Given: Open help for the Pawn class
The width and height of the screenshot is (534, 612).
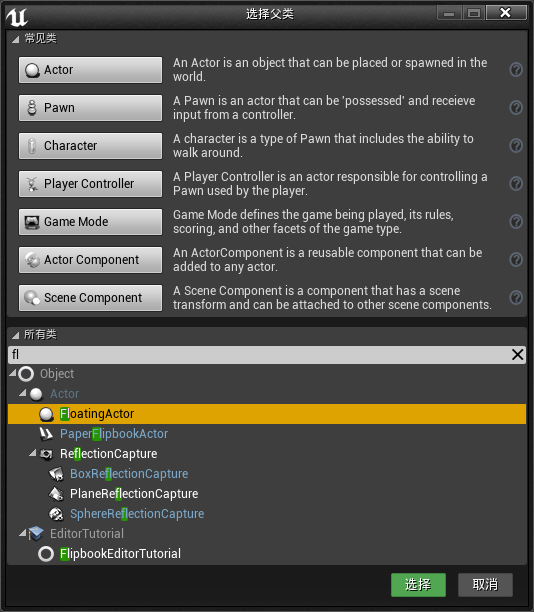Looking at the screenshot, I should tap(516, 107).
